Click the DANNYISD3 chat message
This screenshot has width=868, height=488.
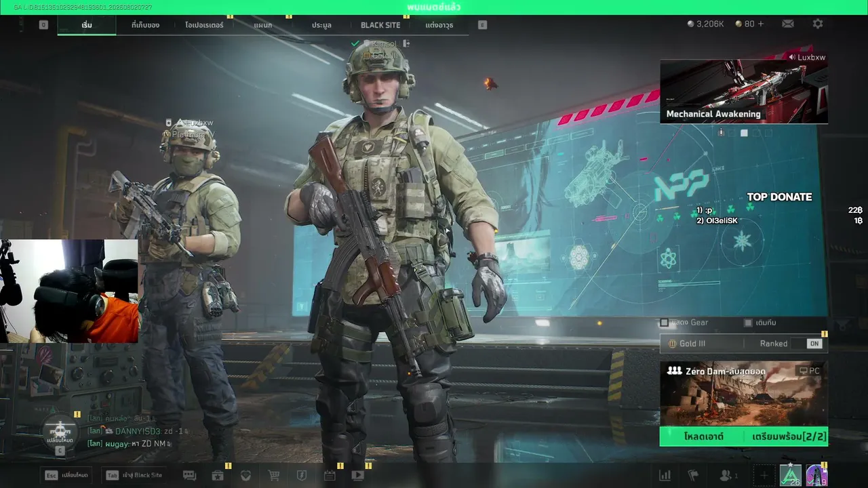137,431
